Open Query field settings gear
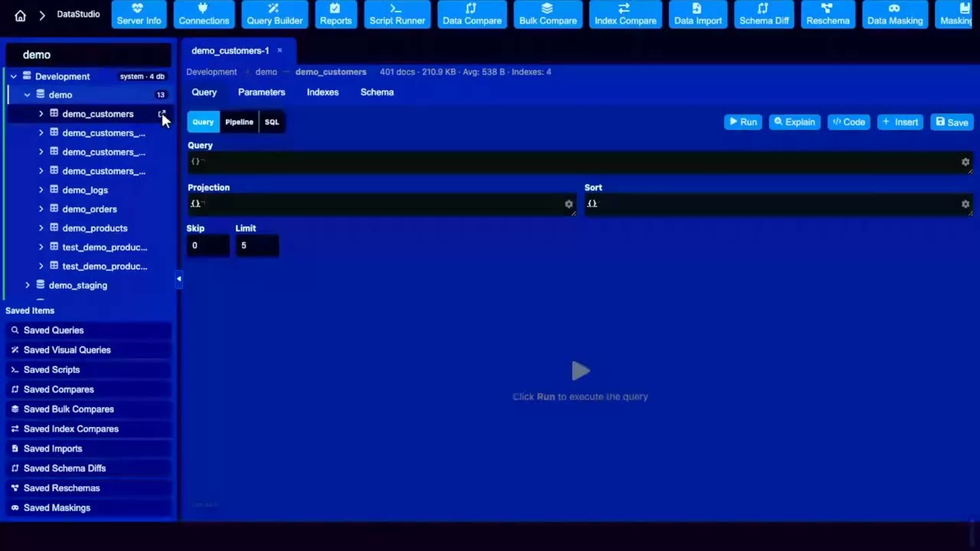This screenshot has height=551, width=980. pyautogui.click(x=965, y=161)
